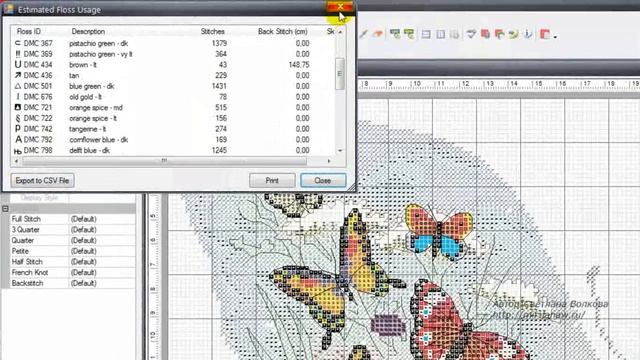The width and height of the screenshot is (640, 360).
Task: Click the blue info toolbar icon
Action: (x=528, y=34)
